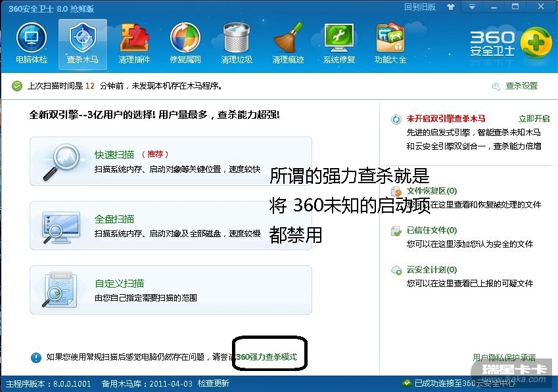This screenshot has width=558, height=392.
Task: Click the blue info exclamation icon
Action: (36, 357)
